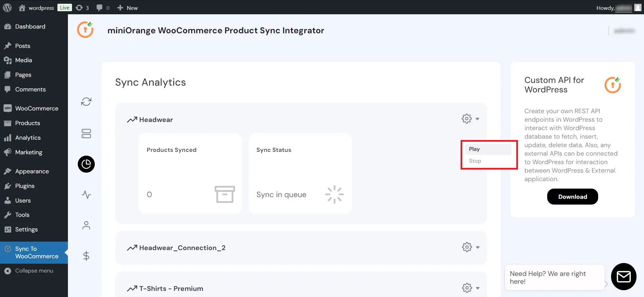Click the 'Need Help? We are right here!' bubble
The width and height of the screenshot is (644, 297).
(x=555, y=278)
